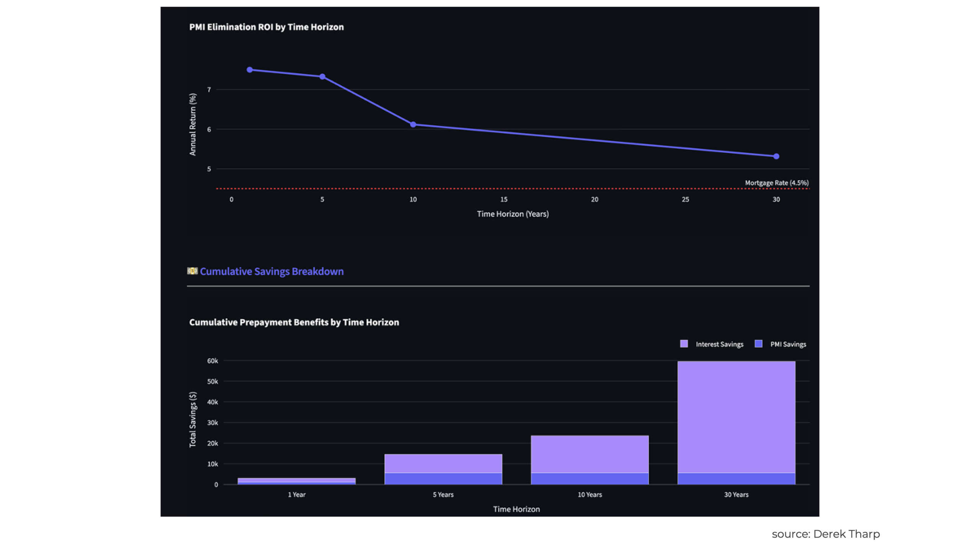Toggle the PMI Savings legend entry
This screenshot has width=980, height=551.
pyautogui.click(x=788, y=344)
